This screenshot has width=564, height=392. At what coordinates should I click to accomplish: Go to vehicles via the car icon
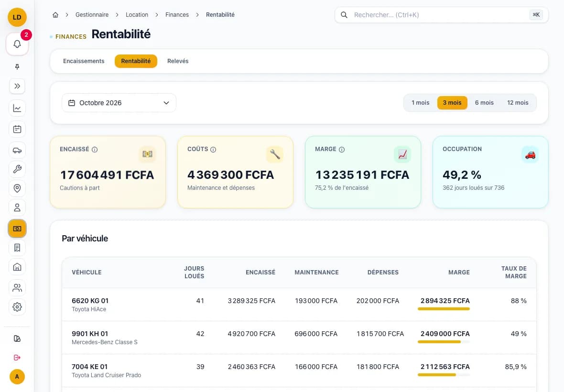(x=17, y=150)
